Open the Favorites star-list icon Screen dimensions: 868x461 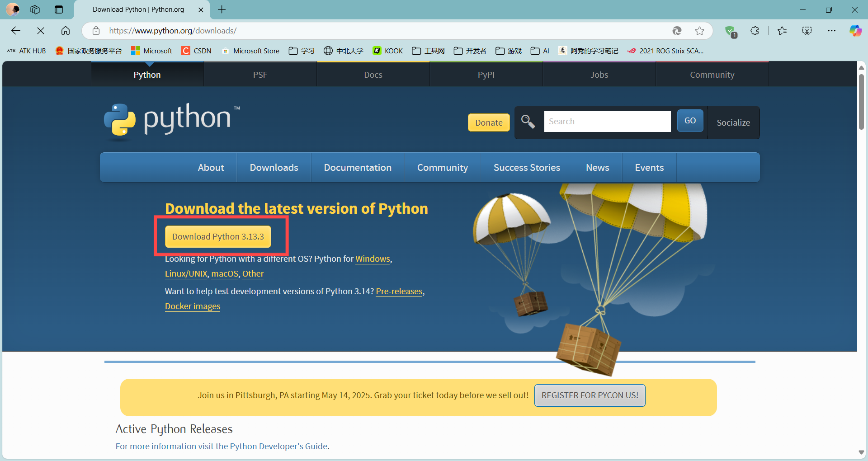coord(782,31)
